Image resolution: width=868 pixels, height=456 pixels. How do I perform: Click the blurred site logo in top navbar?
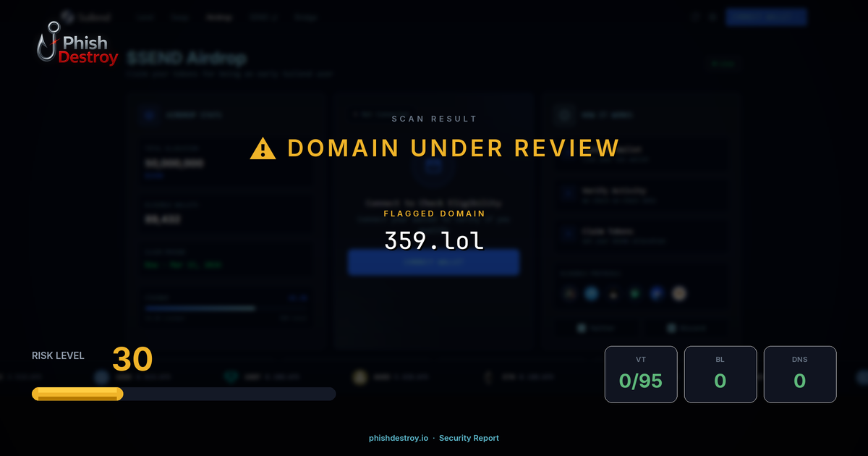pyautogui.click(x=69, y=17)
